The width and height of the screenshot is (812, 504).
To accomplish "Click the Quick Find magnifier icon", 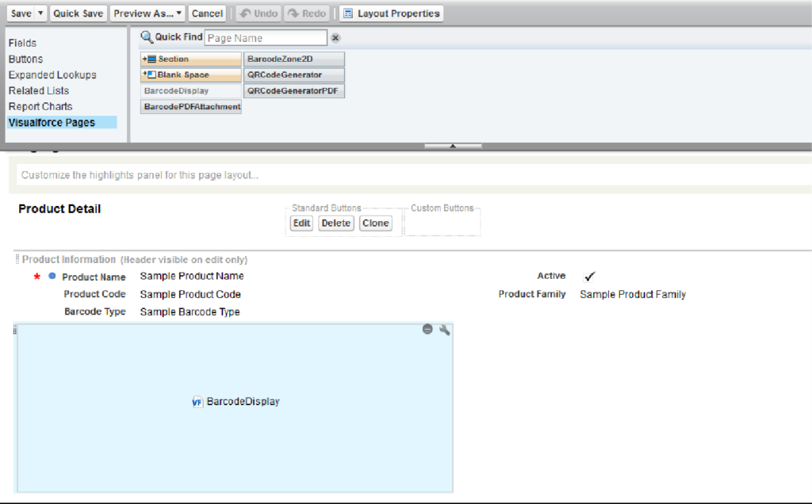I will (x=146, y=36).
